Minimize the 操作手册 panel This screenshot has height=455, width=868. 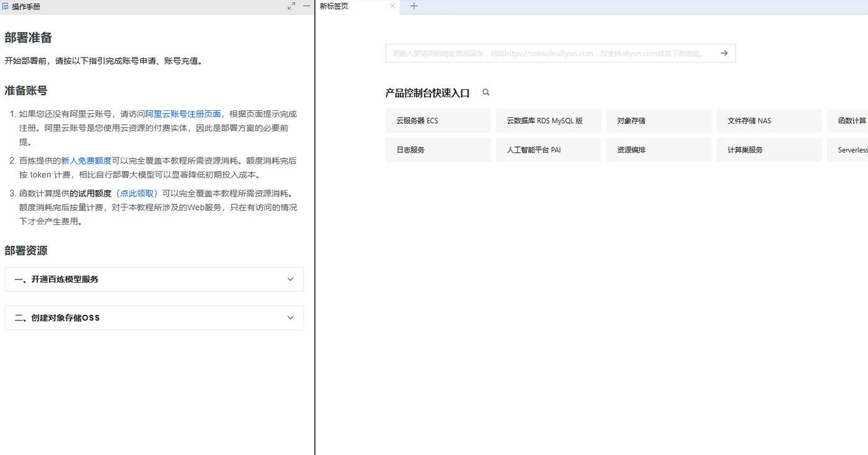tap(306, 6)
